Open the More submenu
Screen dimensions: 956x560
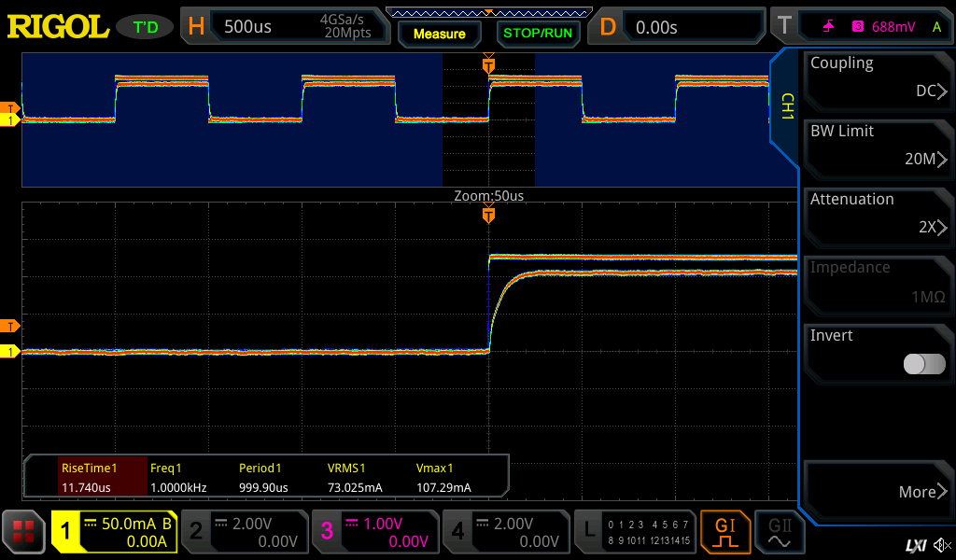pyautogui.click(x=878, y=490)
